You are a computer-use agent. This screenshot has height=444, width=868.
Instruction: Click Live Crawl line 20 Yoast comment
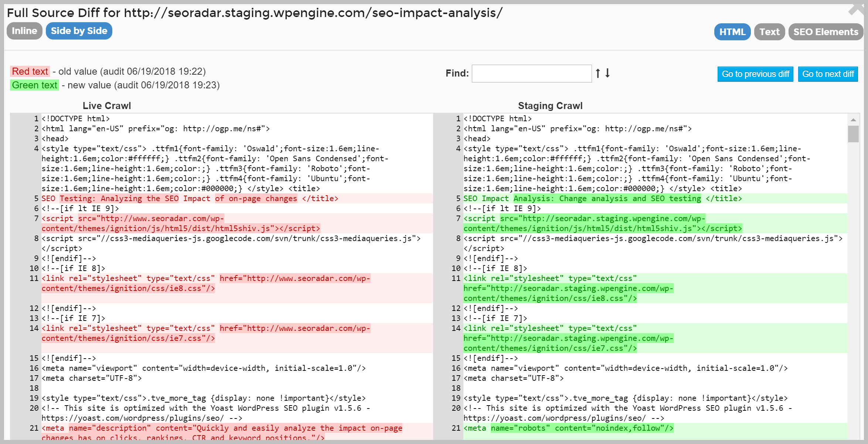point(206,413)
